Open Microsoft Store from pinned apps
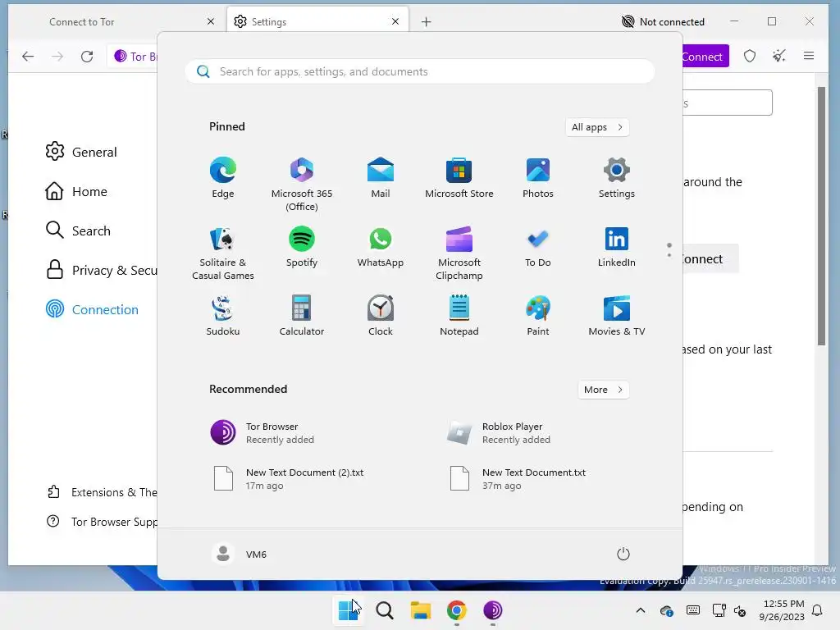The image size is (840, 630). (x=459, y=178)
